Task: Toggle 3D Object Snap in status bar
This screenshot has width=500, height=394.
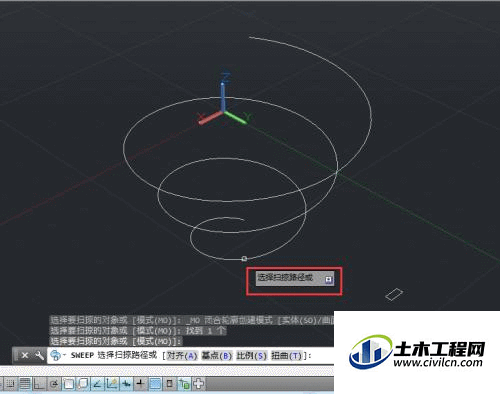Action: (x=83, y=384)
